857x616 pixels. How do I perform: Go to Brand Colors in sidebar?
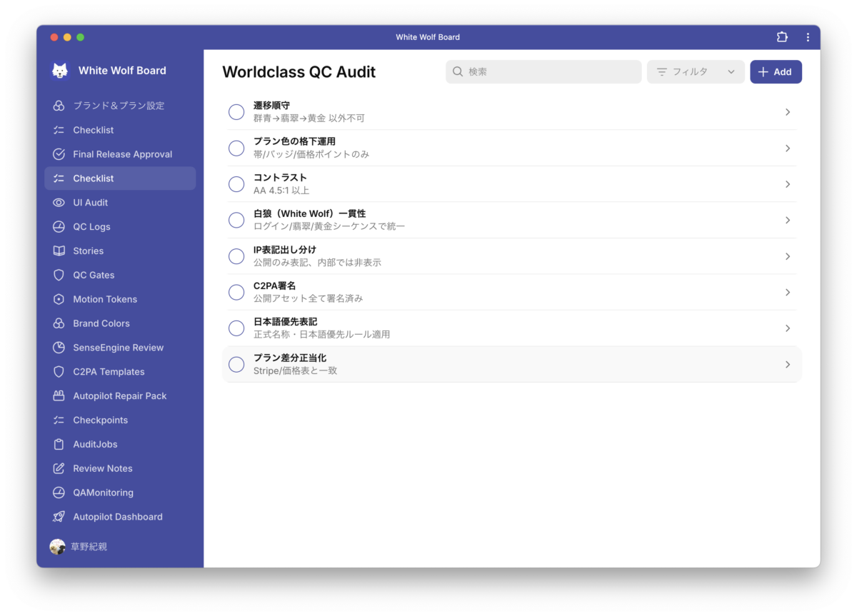(101, 323)
